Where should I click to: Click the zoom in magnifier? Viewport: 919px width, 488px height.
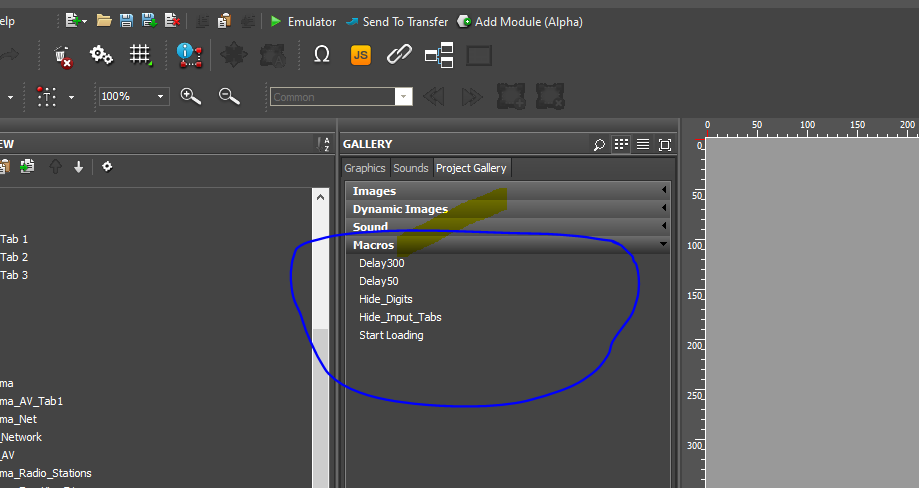pyautogui.click(x=190, y=96)
